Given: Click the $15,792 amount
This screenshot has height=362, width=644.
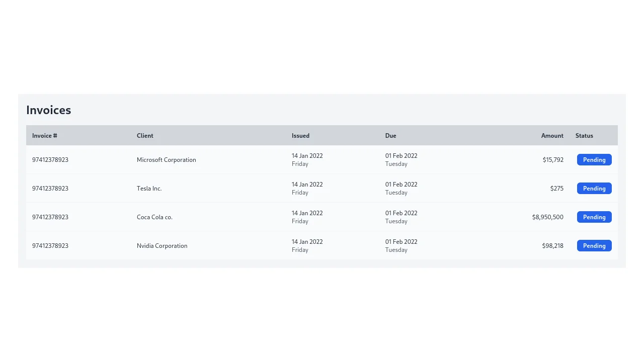Looking at the screenshot, I should pos(553,160).
